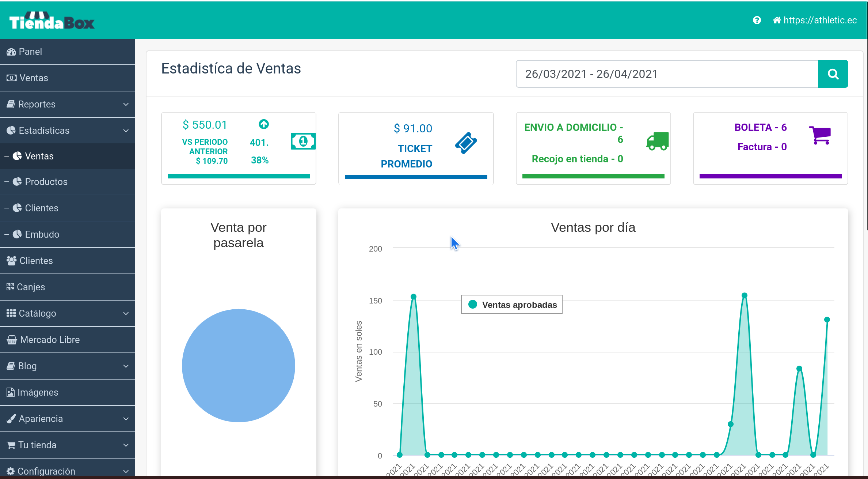This screenshot has width=868, height=479.
Task: Click the green delivery truck icon
Action: coord(657,141)
